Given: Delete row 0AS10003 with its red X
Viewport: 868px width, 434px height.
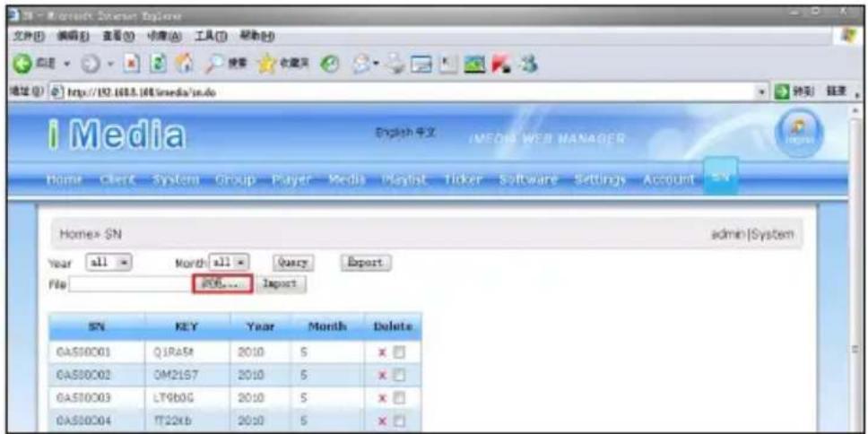Looking at the screenshot, I should click(381, 398).
